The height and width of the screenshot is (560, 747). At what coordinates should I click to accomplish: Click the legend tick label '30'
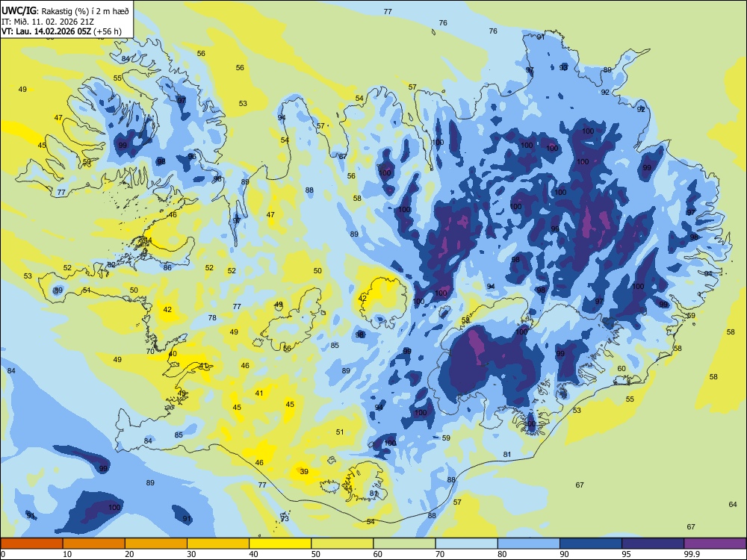click(191, 554)
